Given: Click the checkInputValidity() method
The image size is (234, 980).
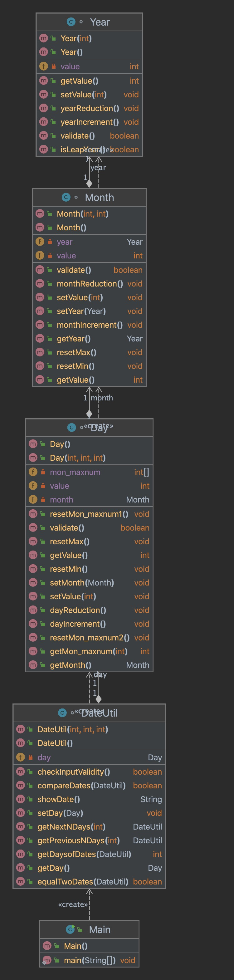Looking at the screenshot, I should [x=74, y=772].
